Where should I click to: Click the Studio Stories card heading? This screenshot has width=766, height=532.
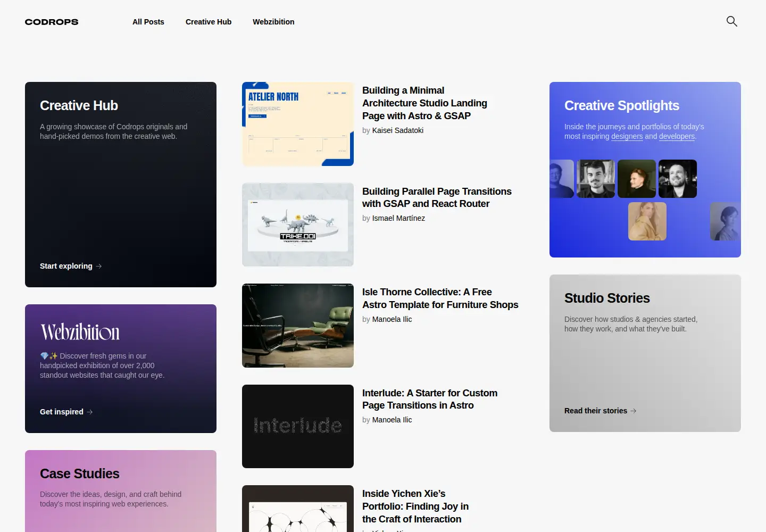click(607, 298)
